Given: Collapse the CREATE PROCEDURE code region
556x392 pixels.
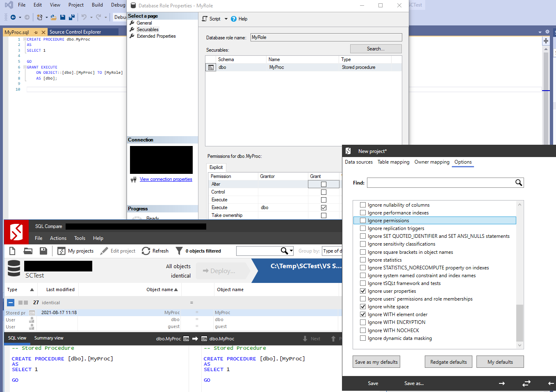Looking at the screenshot, I should pos(25,39).
